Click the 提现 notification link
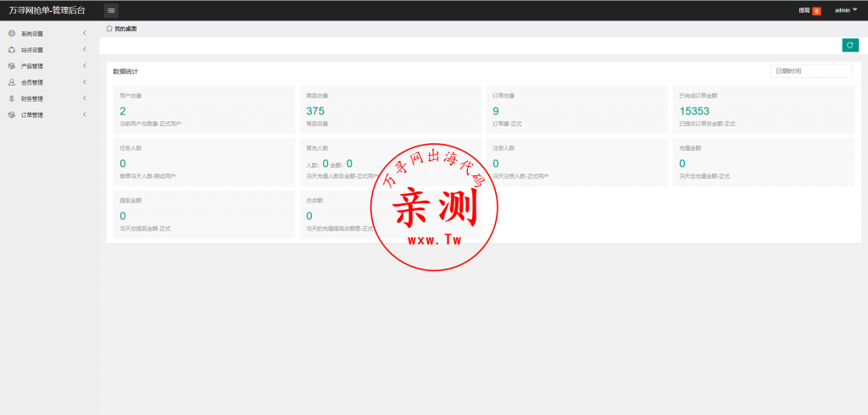868x415 pixels. 804,10
